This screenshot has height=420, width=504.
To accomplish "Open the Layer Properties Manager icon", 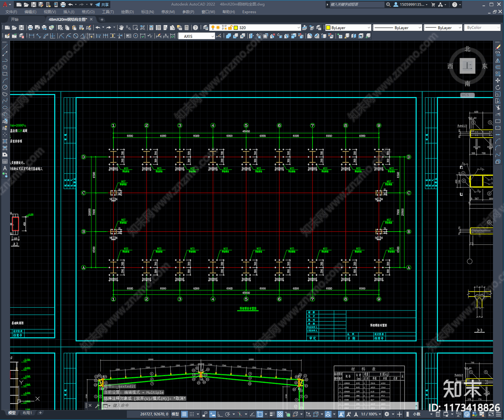I will point(205,28).
